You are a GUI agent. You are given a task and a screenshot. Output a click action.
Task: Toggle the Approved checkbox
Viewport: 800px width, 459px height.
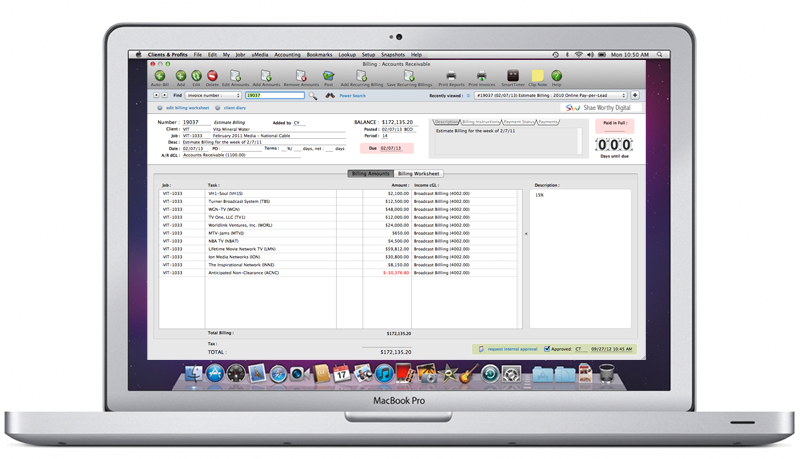pyautogui.click(x=546, y=349)
